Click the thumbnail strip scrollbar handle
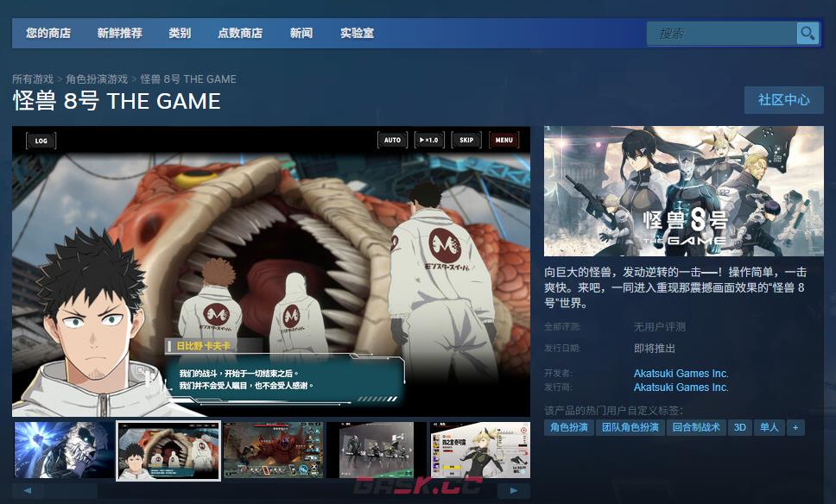Screen dimensions: 836x504 pos(71,491)
